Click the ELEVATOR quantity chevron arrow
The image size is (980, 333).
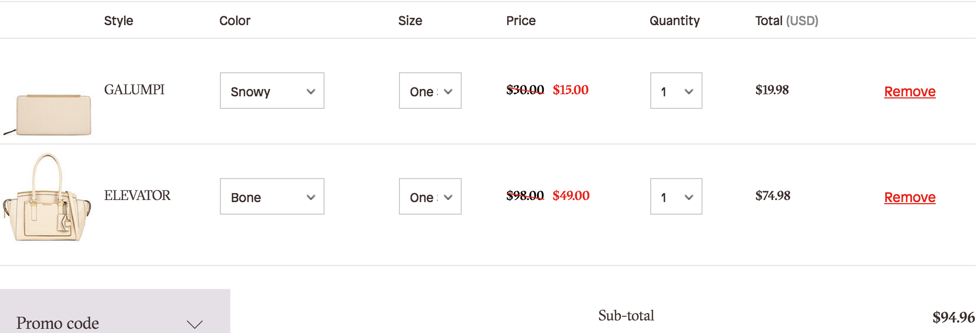coord(689,197)
